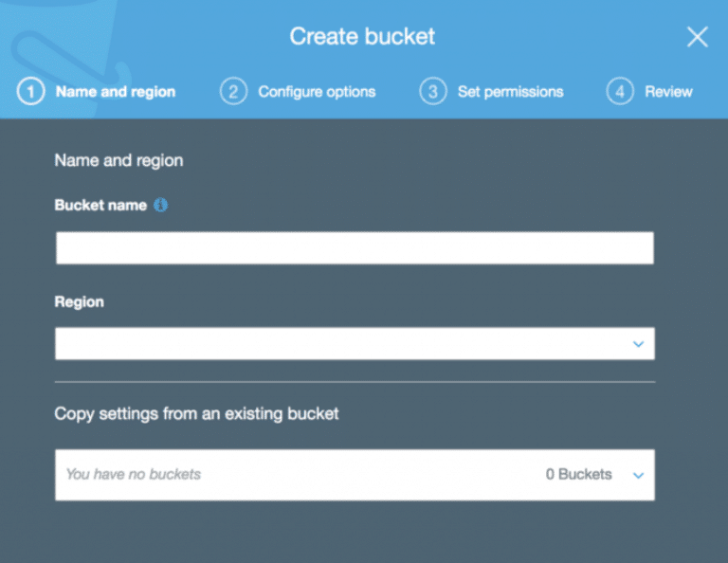Open the "You have no buckets" dropdown
Image resolution: width=728 pixels, height=563 pixels.
(284, 474)
